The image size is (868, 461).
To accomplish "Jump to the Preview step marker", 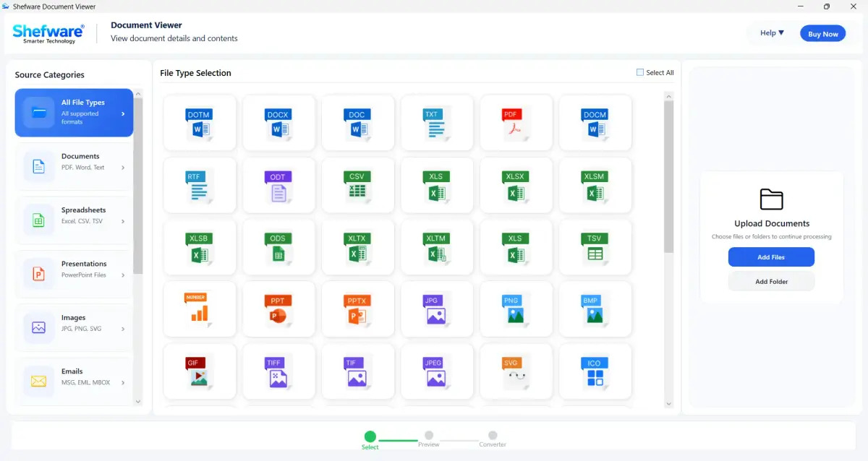I will pyautogui.click(x=429, y=436).
